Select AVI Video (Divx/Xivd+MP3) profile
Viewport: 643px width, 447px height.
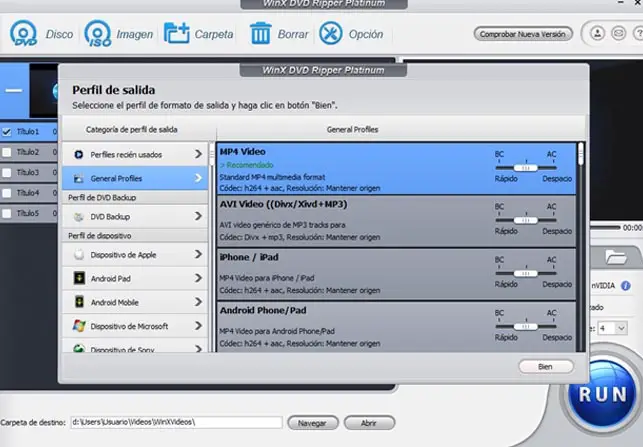coord(396,221)
